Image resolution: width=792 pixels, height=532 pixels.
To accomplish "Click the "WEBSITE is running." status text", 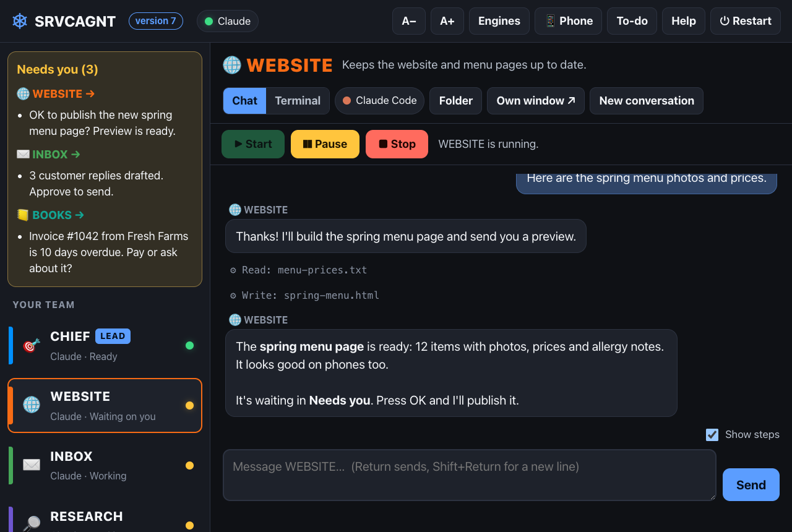I will point(488,144).
